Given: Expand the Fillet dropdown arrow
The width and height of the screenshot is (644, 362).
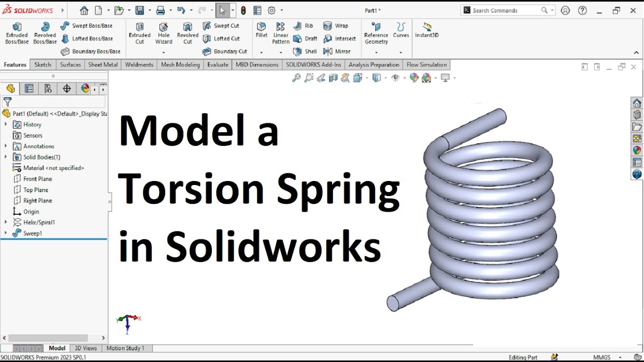Looking at the screenshot, I should (261, 52).
